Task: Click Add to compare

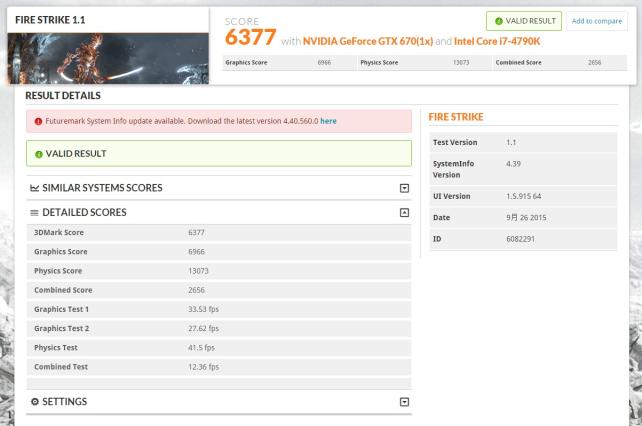Action: click(x=597, y=21)
